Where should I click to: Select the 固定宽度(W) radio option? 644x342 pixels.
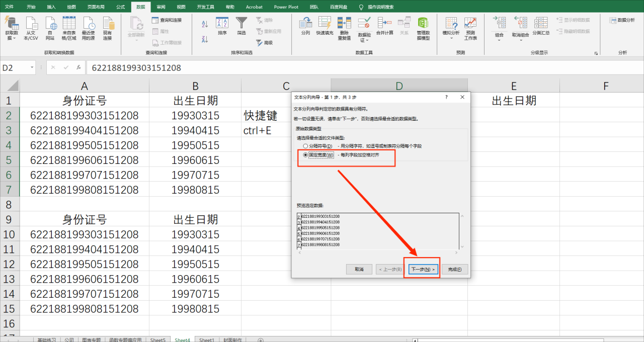point(305,155)
